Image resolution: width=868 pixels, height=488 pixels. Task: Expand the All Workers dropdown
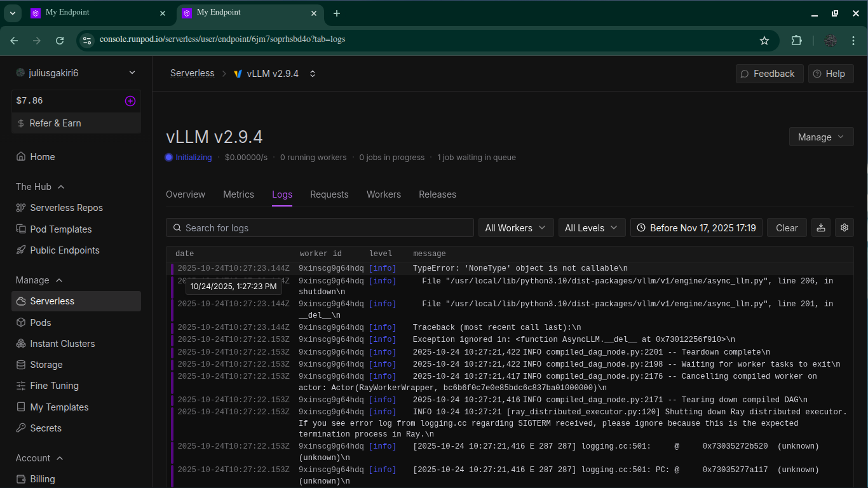[x=515, y=227]
